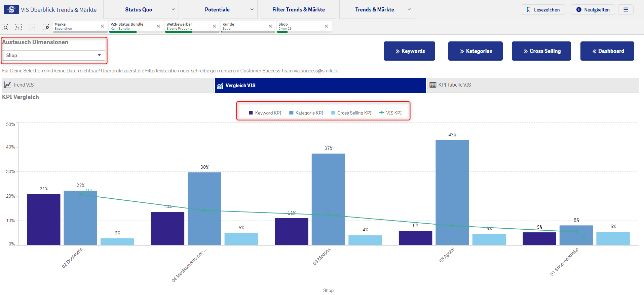The width and height of the screenshot is (644, 295).
Task: Open the Austausch Dimensionen Shop dropdown
Action: [53, 55]
